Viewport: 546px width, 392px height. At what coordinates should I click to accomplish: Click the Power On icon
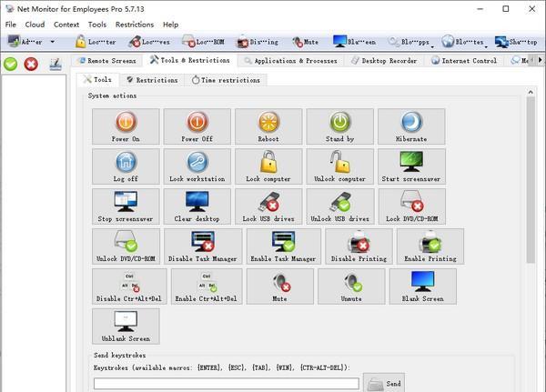point(126,122)
